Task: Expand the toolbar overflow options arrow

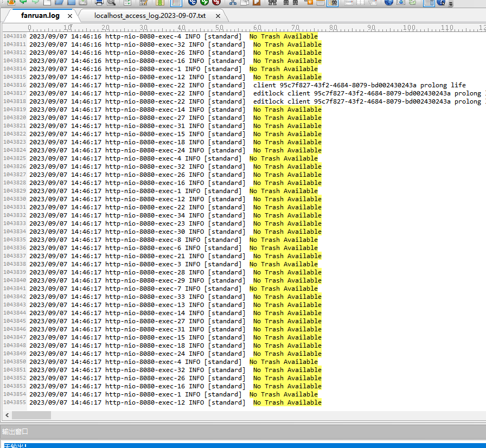Action: pos(451,4)
